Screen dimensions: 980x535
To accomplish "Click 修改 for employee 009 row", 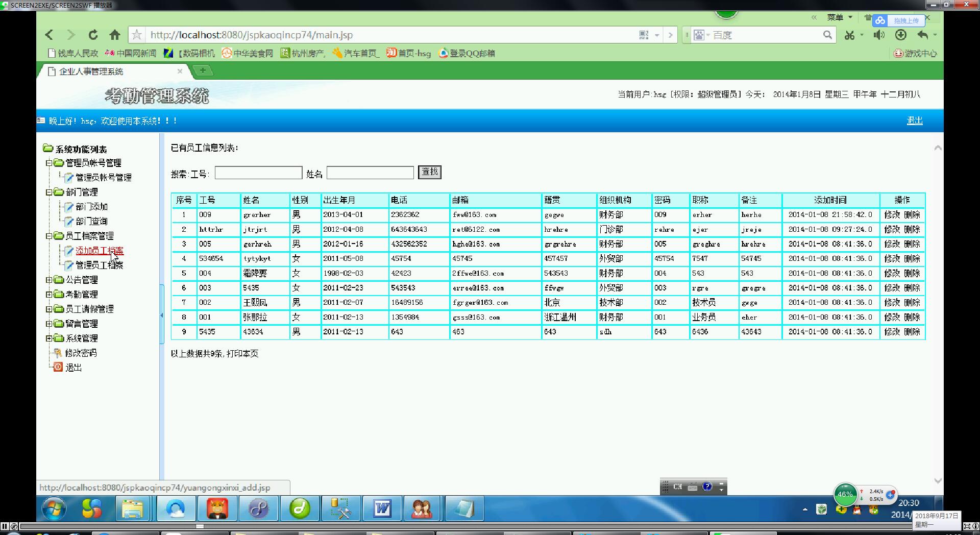I will (x=892, y=215).
